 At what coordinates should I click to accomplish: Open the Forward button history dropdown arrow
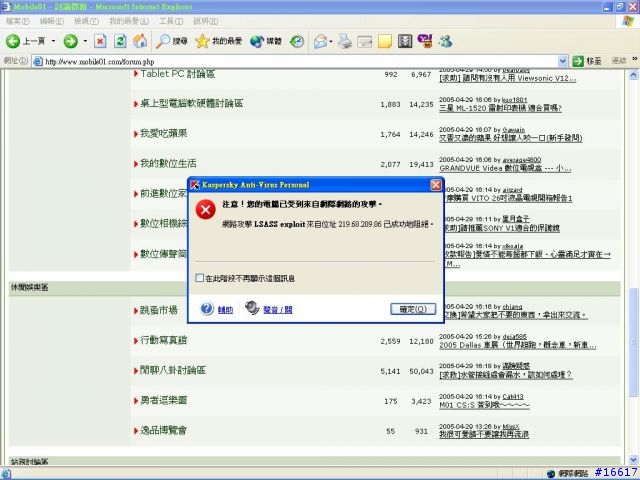coord(85,41)
